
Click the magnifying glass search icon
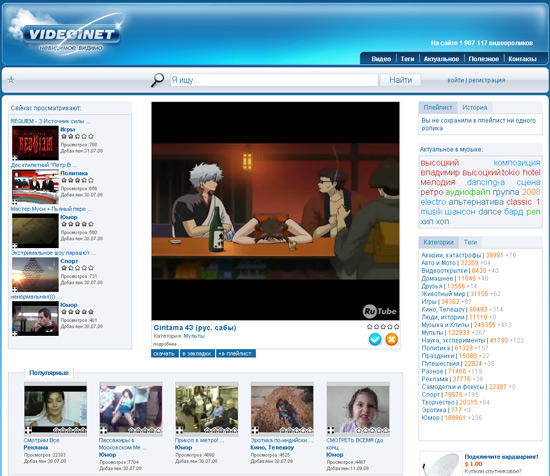point(157,80)
